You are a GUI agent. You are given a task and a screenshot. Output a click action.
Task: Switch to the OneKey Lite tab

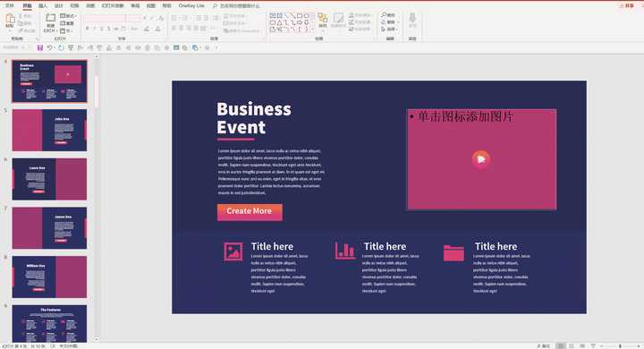pos(191,5)
